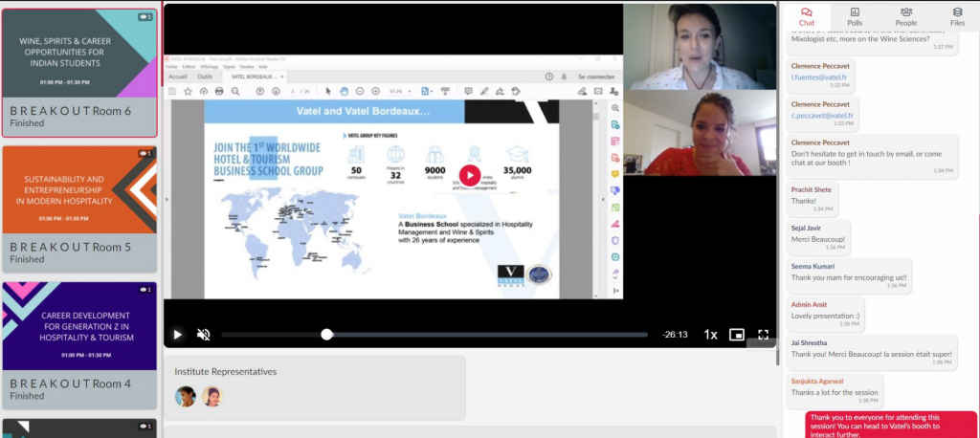Click the Acrobat share with others icon
980x438 pixels.
click(x=613, y=91)
